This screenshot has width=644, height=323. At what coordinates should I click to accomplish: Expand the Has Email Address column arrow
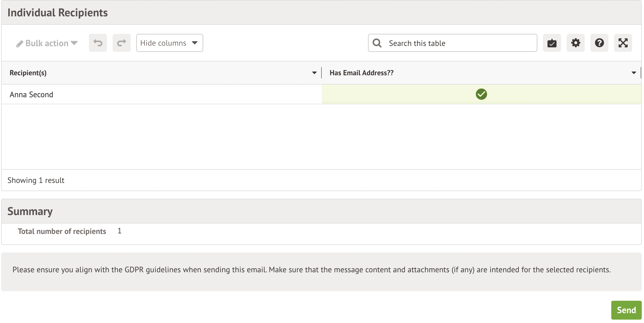point(634,73)
